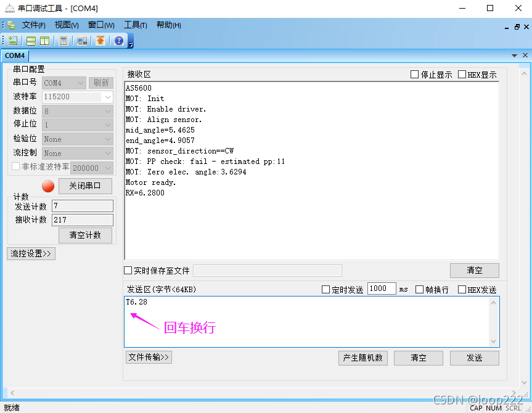
Task: Toggle the 帧换行 checkbox
Action: [419, 290]
